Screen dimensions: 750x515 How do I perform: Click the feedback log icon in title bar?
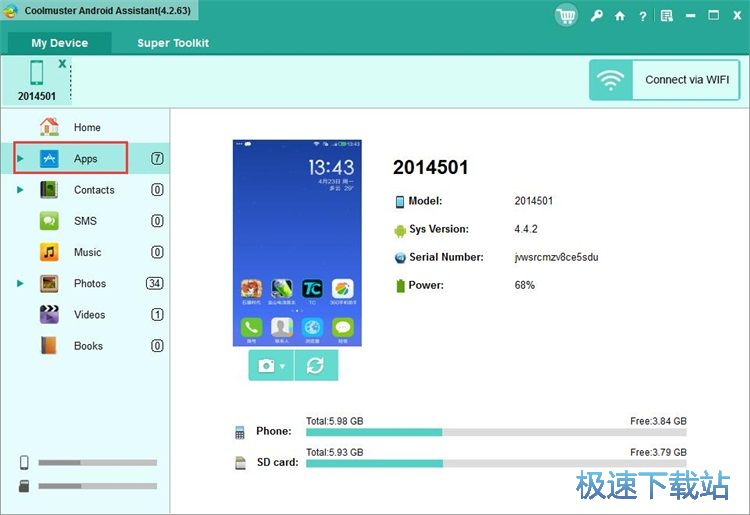(x=667, y=16)
